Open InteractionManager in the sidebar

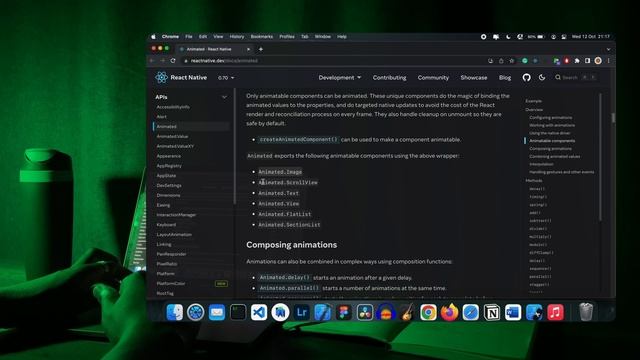176,215
